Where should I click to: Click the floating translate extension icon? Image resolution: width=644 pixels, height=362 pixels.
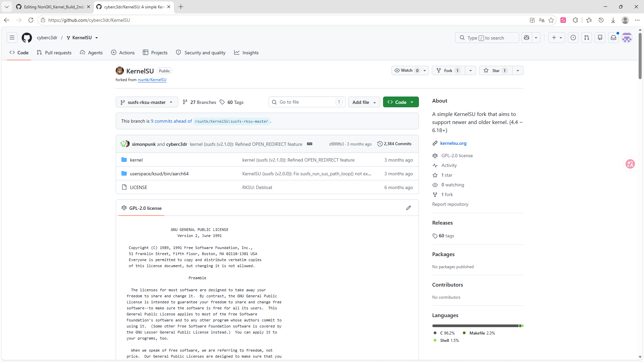click(x=630, y=164)
